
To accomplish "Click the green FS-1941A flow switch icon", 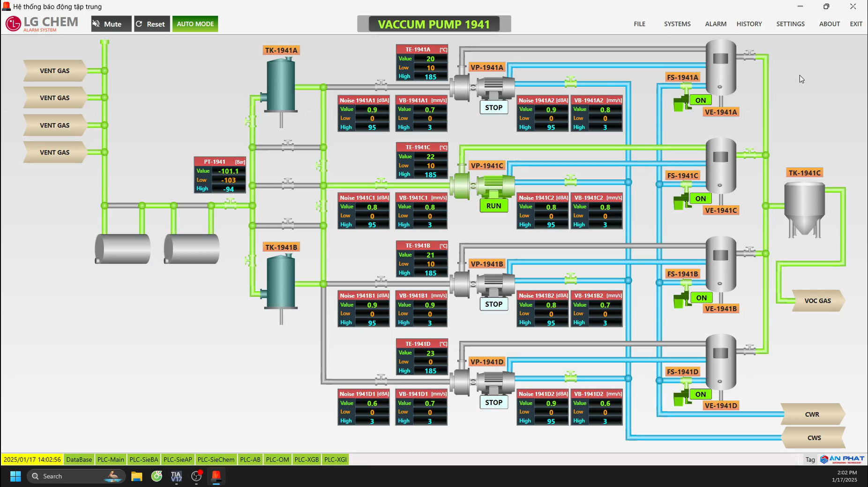I will point(681,99).
